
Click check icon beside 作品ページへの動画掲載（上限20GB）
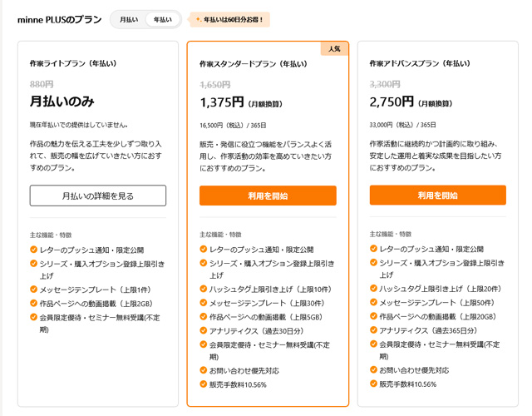[373, 316]
